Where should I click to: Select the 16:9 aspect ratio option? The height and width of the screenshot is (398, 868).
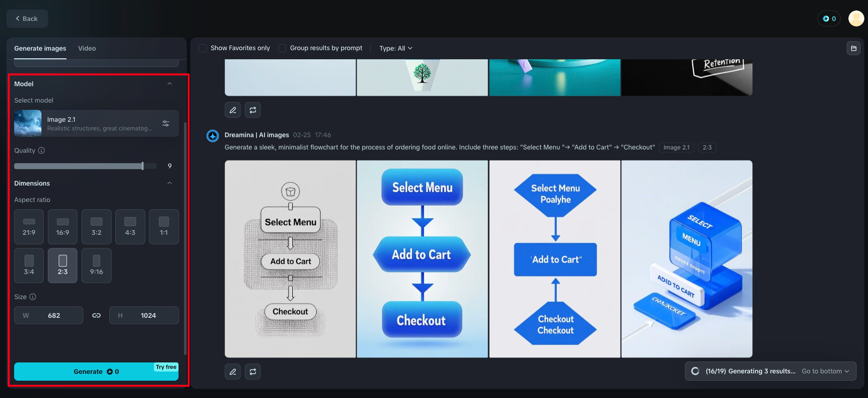(63, 227)
